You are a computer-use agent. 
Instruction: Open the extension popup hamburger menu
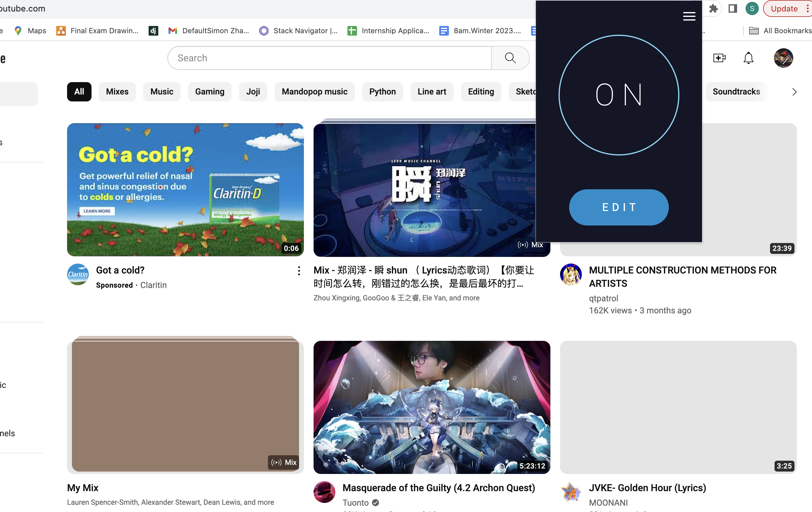pos(689,16)
